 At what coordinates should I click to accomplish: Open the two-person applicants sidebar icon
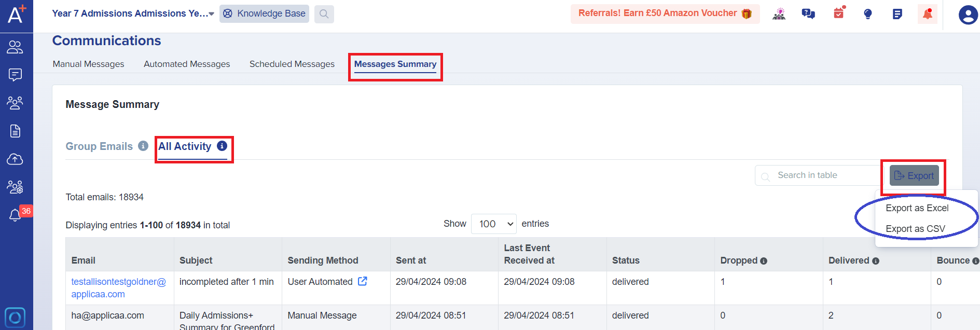[15, 47]
